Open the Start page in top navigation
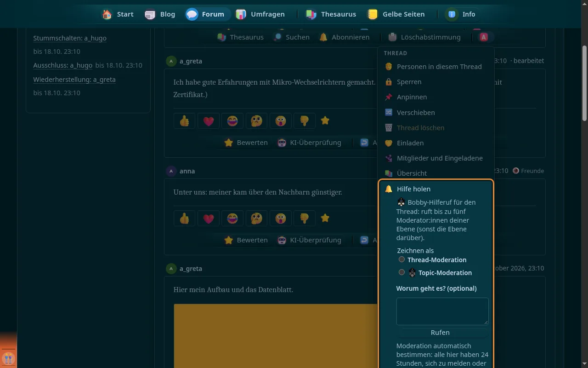The height and width of the screenshot is (368, 588). click(x=118, y=14)
